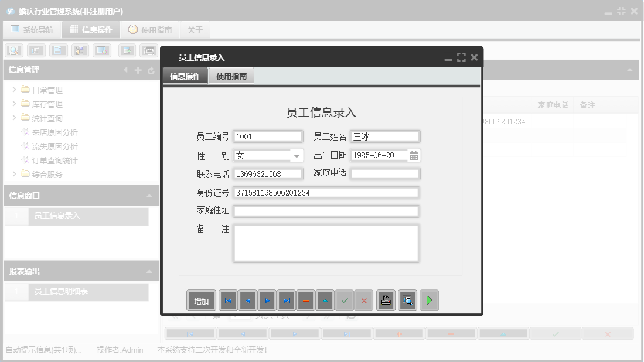
Task: Expand the 日常管理 folder
Action: (13, 89)
